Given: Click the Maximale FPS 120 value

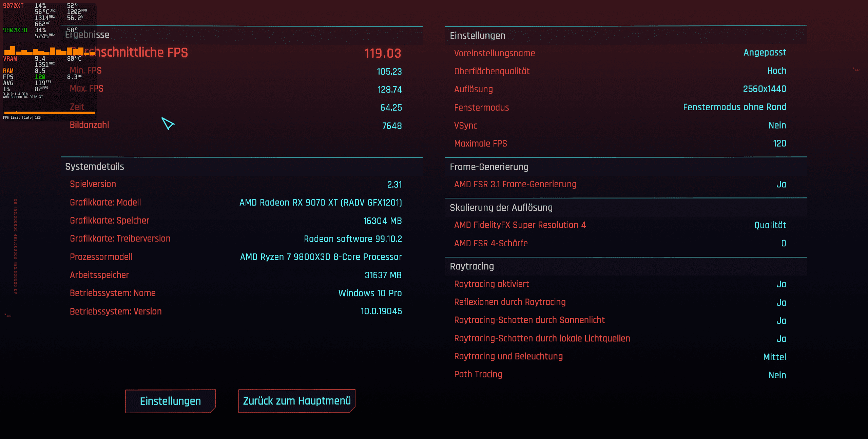Looking at the screenshot, I should coord(779,144).
